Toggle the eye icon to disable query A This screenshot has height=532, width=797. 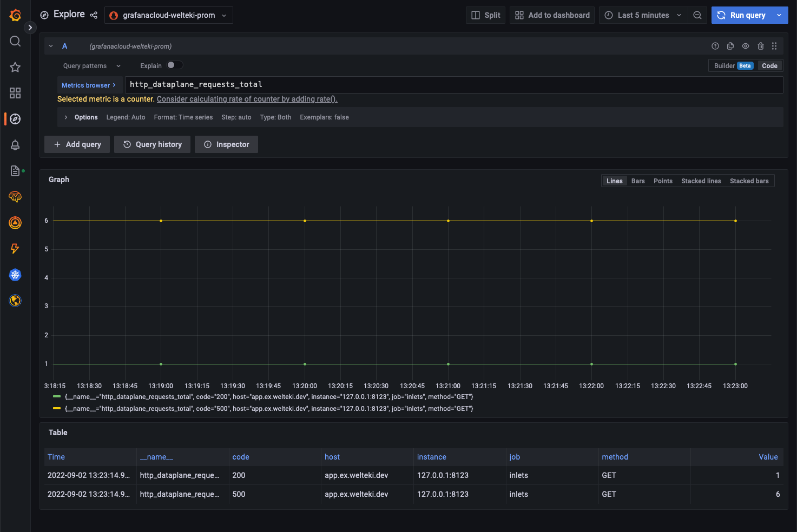click(746, 46)
